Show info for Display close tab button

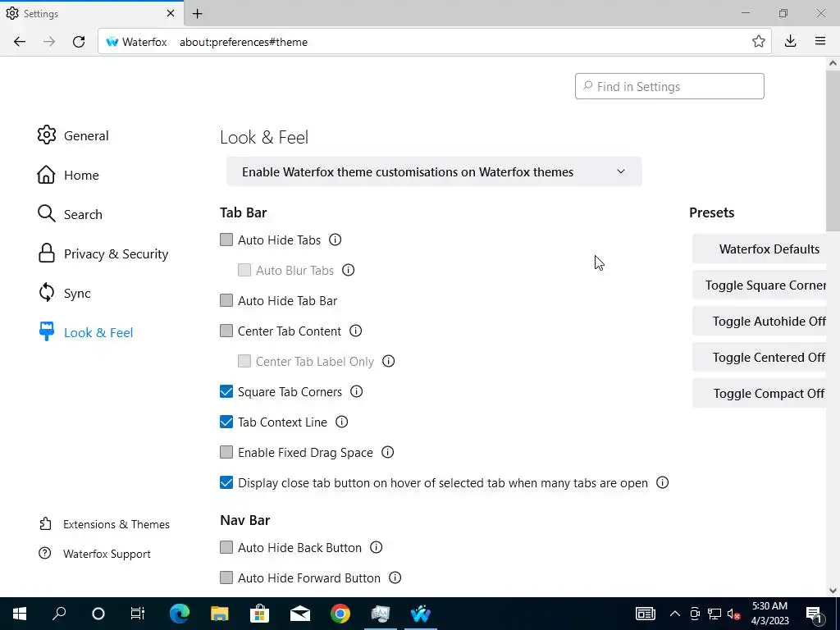[x=663, y=482]
